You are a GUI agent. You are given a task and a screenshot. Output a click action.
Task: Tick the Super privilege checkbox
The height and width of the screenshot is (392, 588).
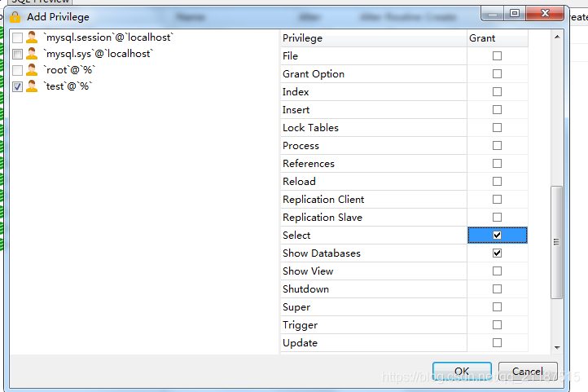497,307
